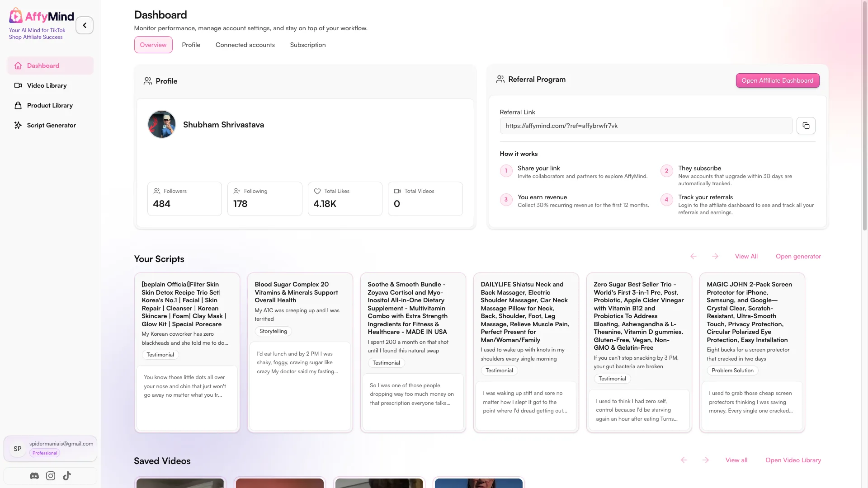Image resolution: width=868 pixels, height=488 pixels.
Task: Show next scripts with right arrow
Action: [x=715, y=256]
